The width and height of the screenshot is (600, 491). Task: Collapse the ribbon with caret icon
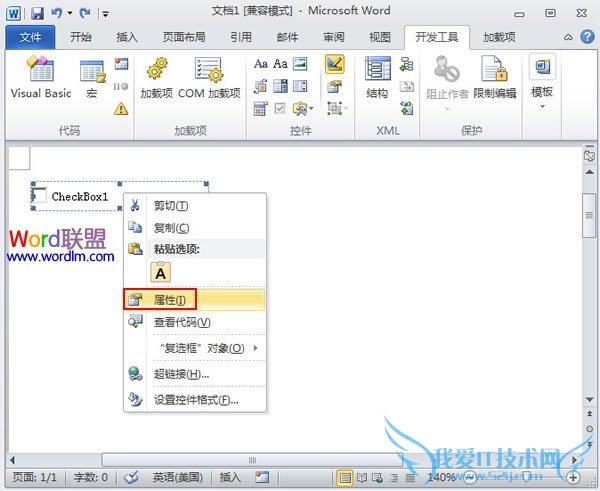568,37
